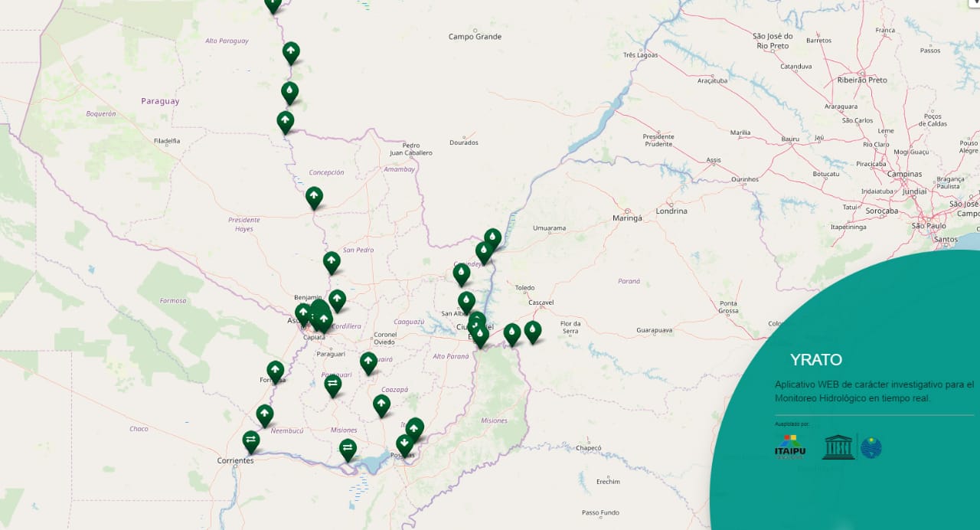Screen dimensions: 980x530
Task: Select the up-arrow station marker near Alto Paraguay
Action: tap(291, 53)
